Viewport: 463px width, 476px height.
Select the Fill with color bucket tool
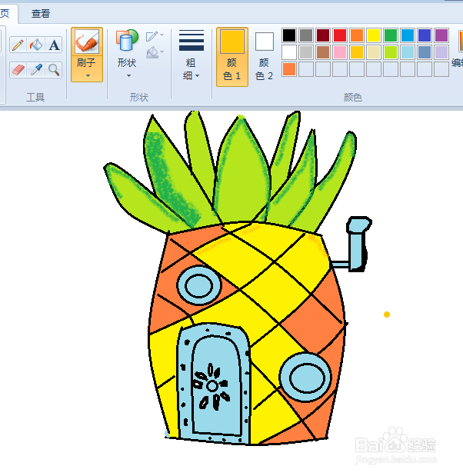36,45
